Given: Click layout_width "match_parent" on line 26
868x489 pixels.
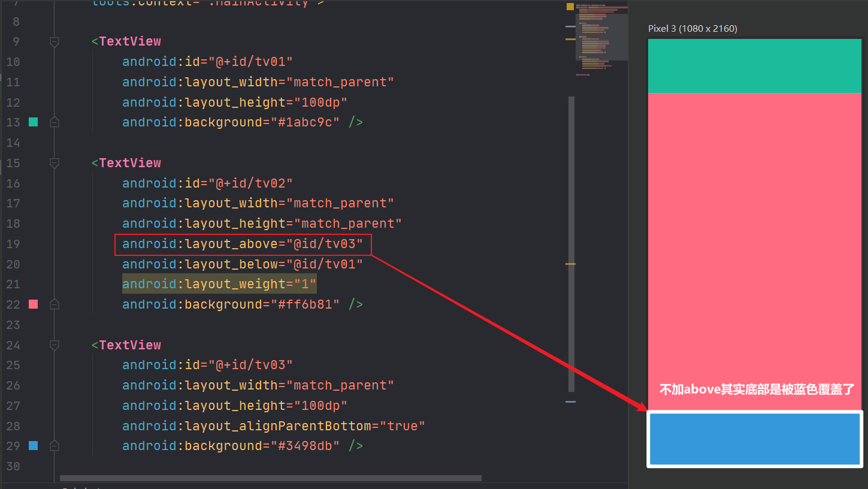Looking at the screenshot, I should 340,385.
